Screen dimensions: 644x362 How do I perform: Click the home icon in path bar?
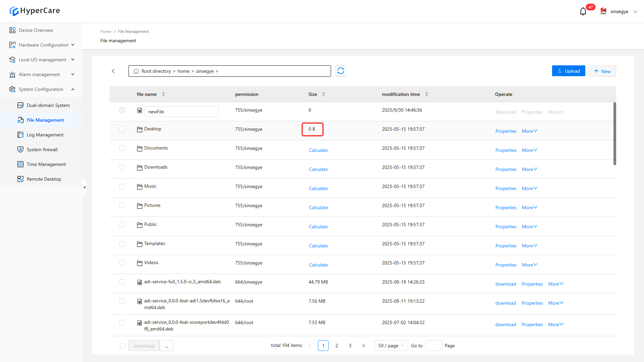tap(136, 71)
